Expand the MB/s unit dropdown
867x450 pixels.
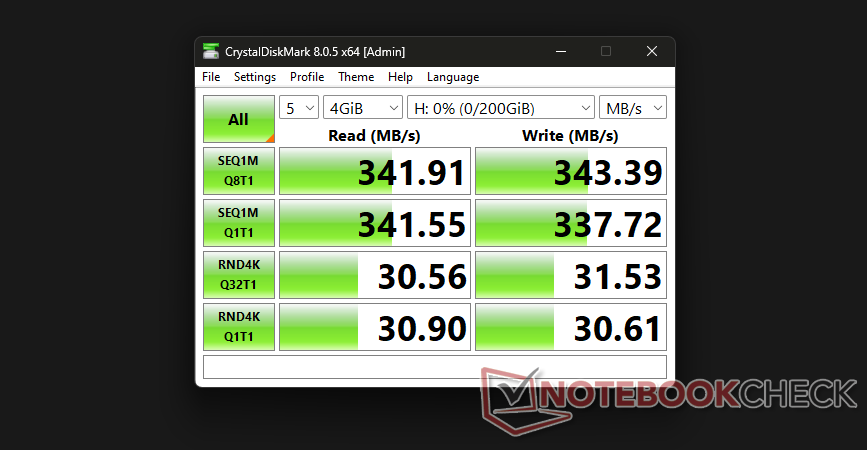pos(633,108)
